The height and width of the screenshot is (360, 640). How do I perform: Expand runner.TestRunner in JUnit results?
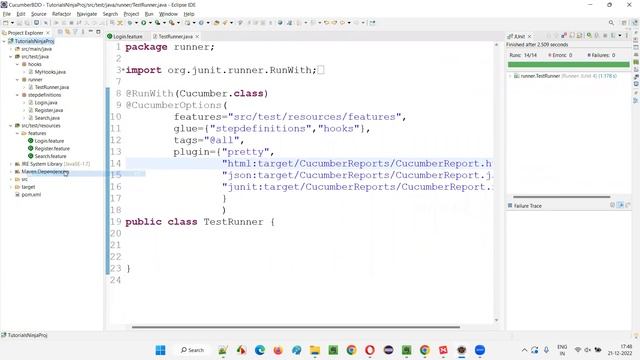[510, 76]
